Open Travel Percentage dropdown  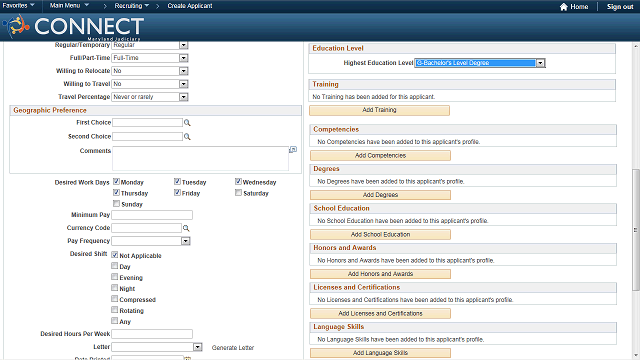(184, 97)
